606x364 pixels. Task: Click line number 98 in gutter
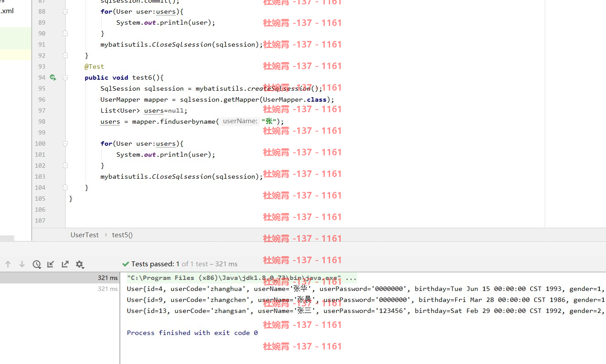point(42,121)
